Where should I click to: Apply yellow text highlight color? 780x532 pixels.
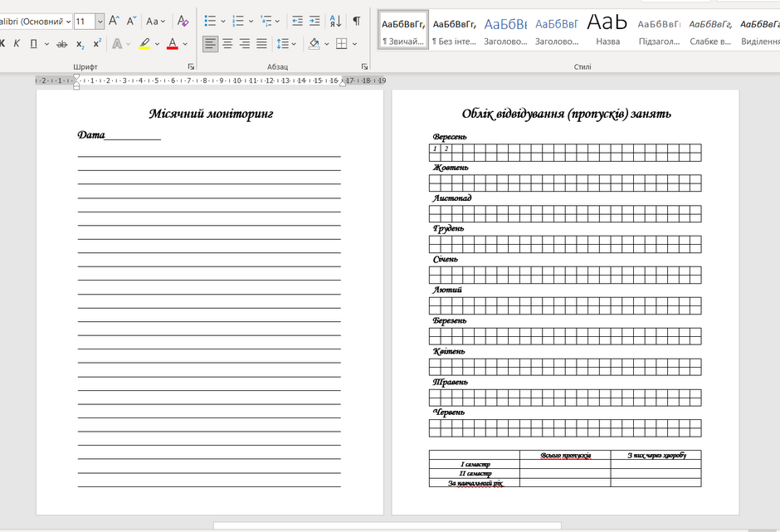(x=144, y=44)
